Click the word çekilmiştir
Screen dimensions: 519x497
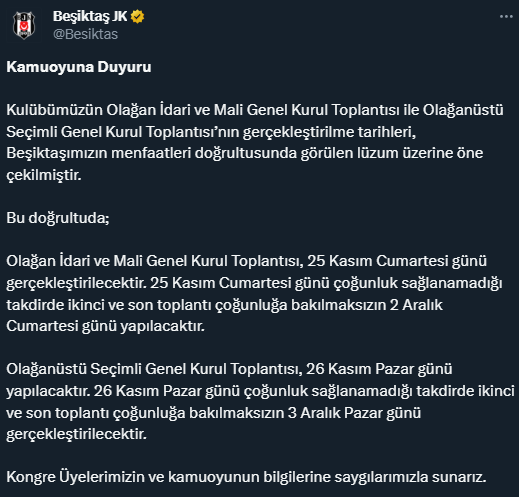[x=44, y=175]
